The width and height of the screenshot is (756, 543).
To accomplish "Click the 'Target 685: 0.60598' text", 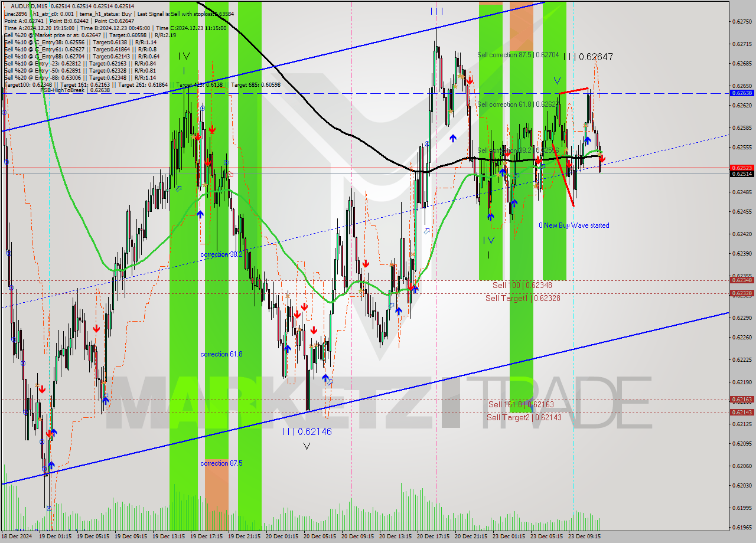I will coord(256,84).
